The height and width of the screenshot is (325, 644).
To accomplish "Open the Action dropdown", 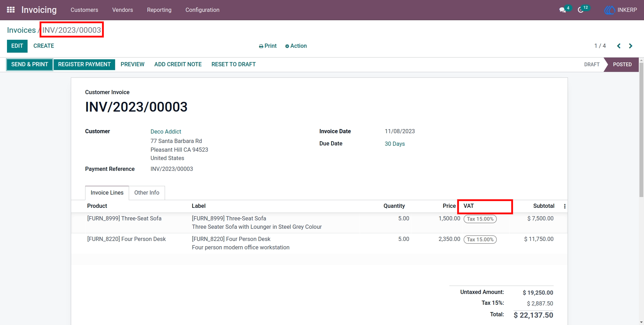I will 296,46.
